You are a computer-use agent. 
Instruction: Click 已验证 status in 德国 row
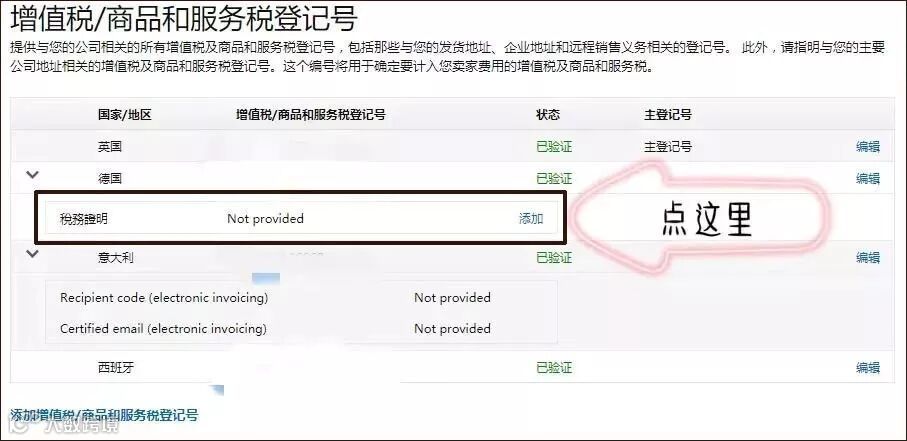coord(554,178)
